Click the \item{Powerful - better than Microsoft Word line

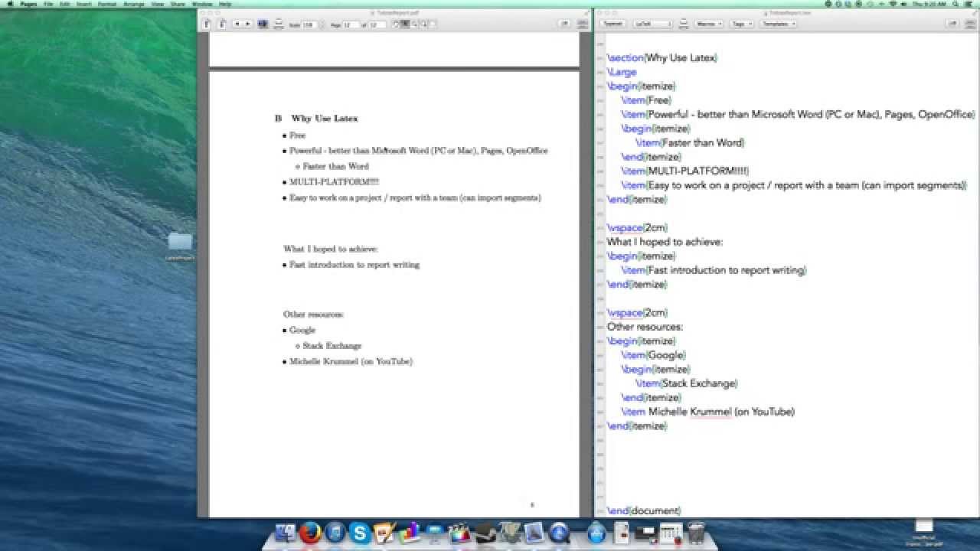click(799, 114)
